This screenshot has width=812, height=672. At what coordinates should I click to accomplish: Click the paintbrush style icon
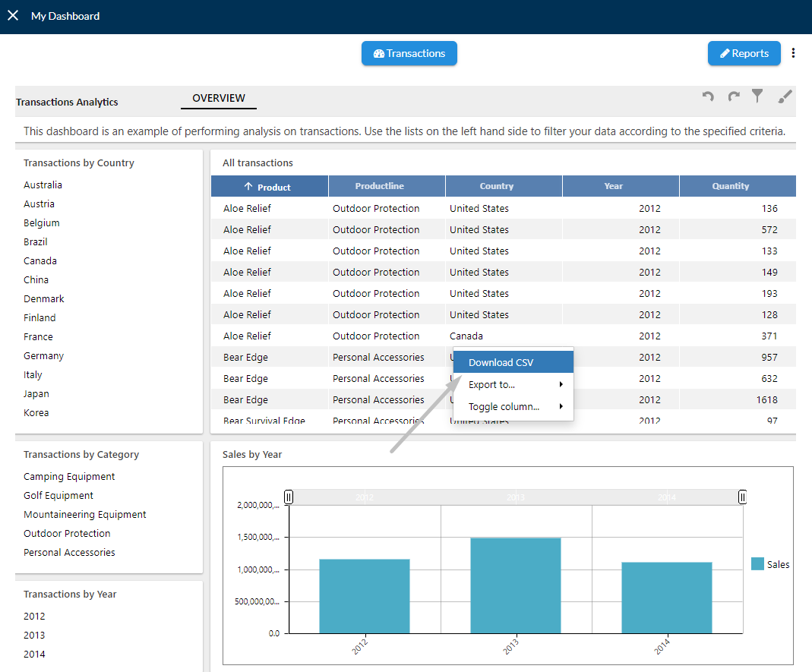tap(785, 96)
